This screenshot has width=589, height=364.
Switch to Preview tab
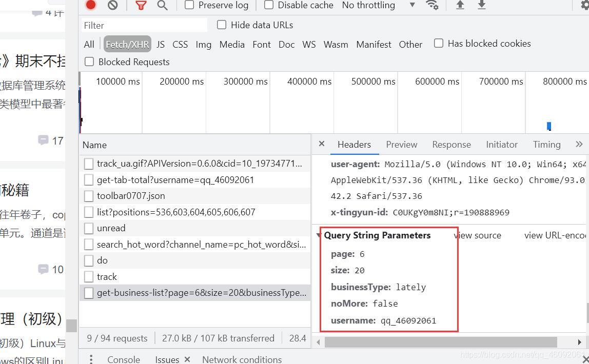[402, 145]
